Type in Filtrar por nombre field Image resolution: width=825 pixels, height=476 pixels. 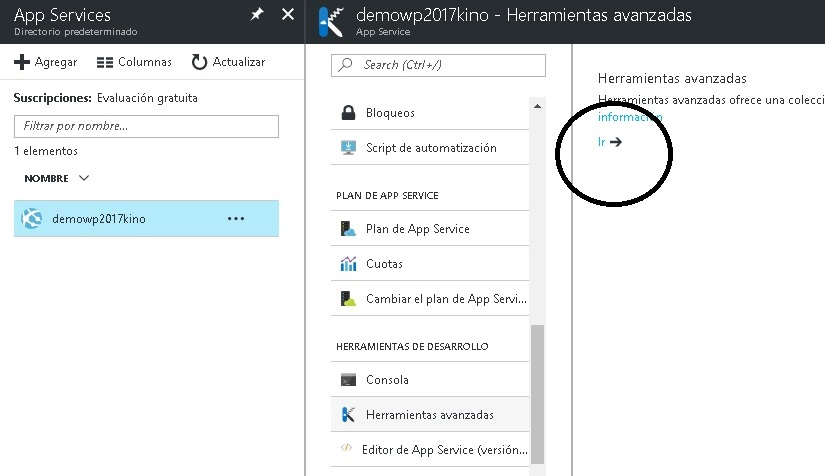click(x=146, y=126)
